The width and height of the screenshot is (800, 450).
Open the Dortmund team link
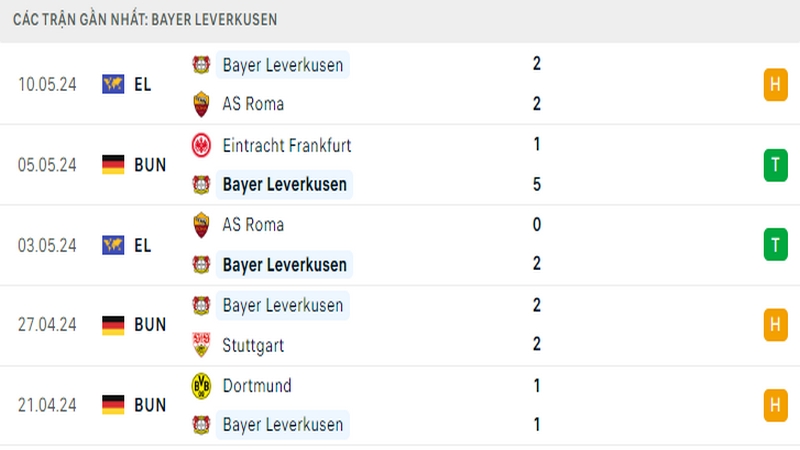pos(257,386)
